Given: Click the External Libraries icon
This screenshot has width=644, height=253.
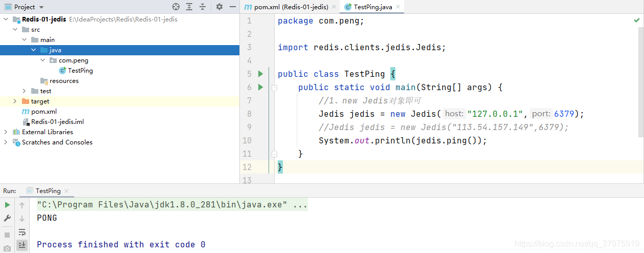Looking at the screenshot, I should pos(16,132).
